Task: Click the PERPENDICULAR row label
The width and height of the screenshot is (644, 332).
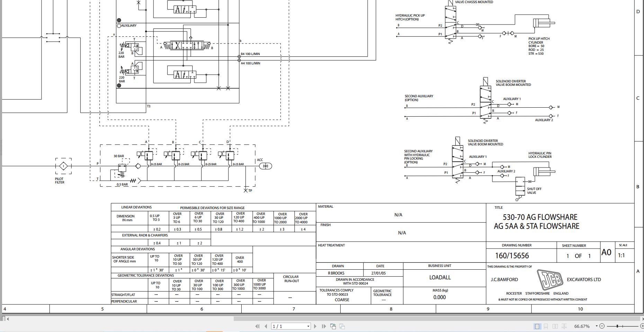Action: point(124,302)
